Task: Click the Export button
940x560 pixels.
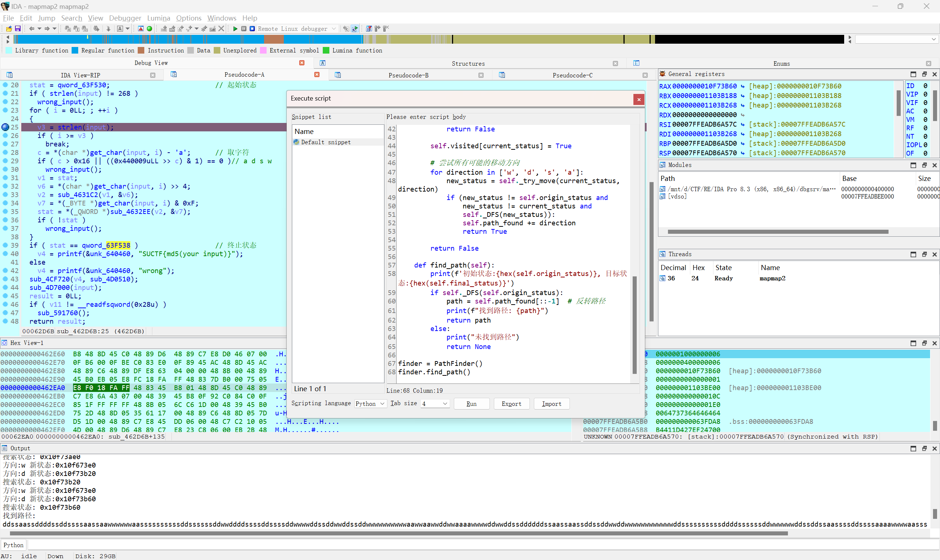Action: point(511,404)
